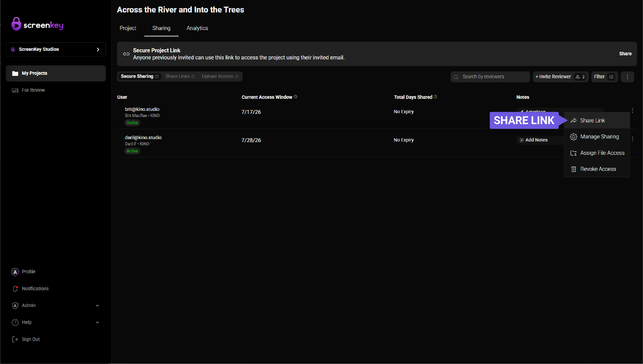Open Notifications from the sidebar
643x364 pixels.
click(x=30, y=289)
